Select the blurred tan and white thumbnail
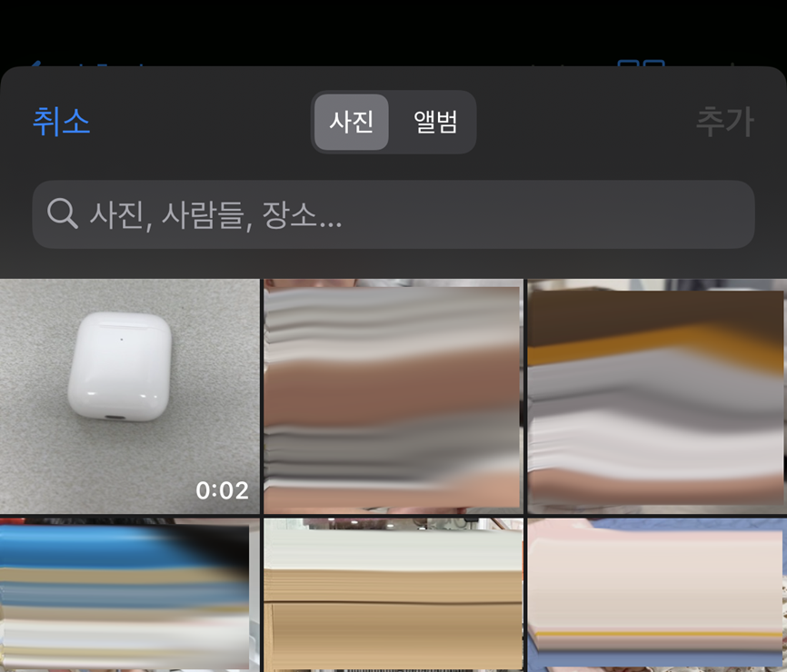Screen dimensions: 787x672 tap(393, 596)
